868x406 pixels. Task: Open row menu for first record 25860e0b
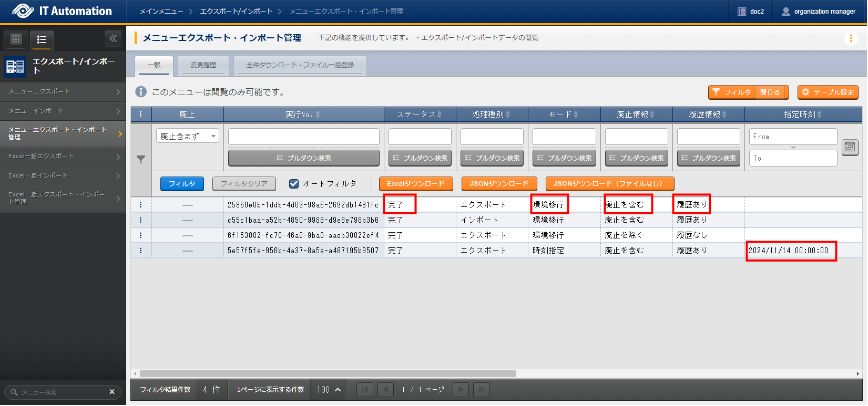click(140, 205)
